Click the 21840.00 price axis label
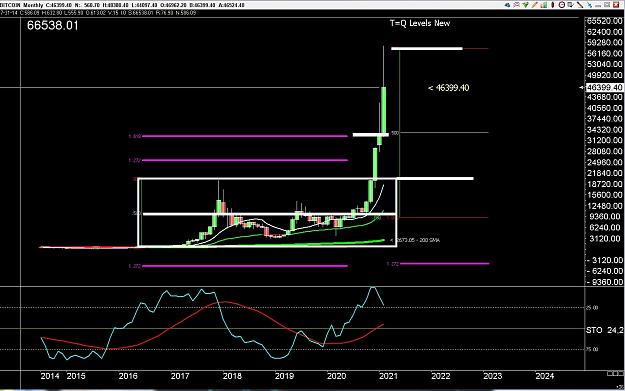This screenshot has width=625, height=391. 604,173
